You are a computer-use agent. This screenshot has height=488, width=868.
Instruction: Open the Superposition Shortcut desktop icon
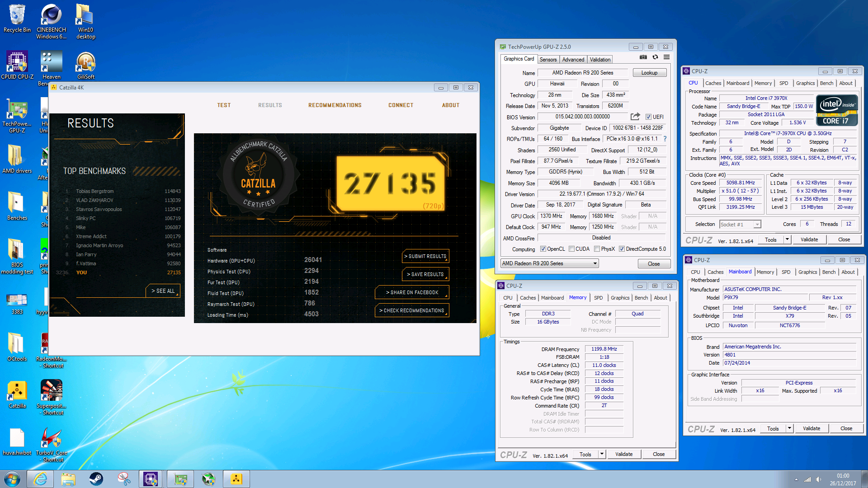click(52, 397)
